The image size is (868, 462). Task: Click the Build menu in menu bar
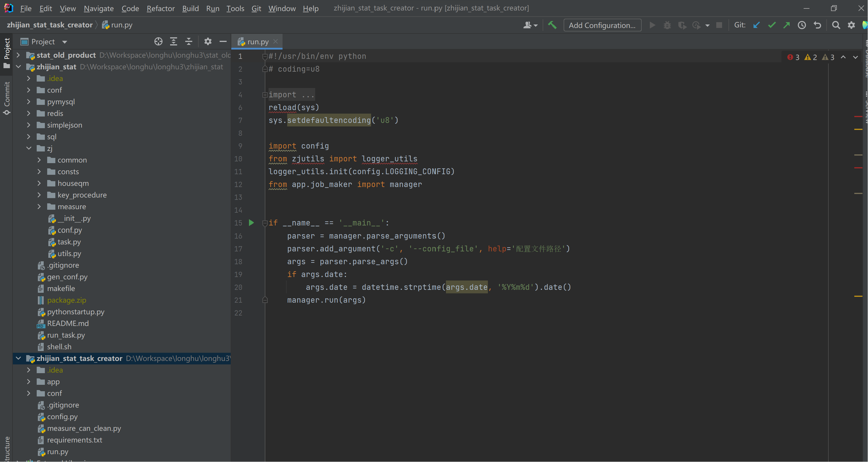tap(190, 8)
